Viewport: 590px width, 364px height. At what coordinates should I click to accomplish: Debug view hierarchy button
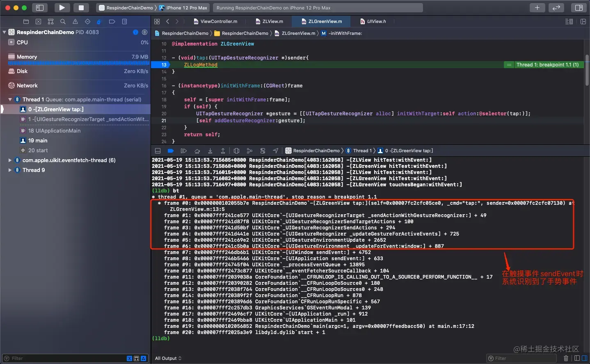point(236,151)
